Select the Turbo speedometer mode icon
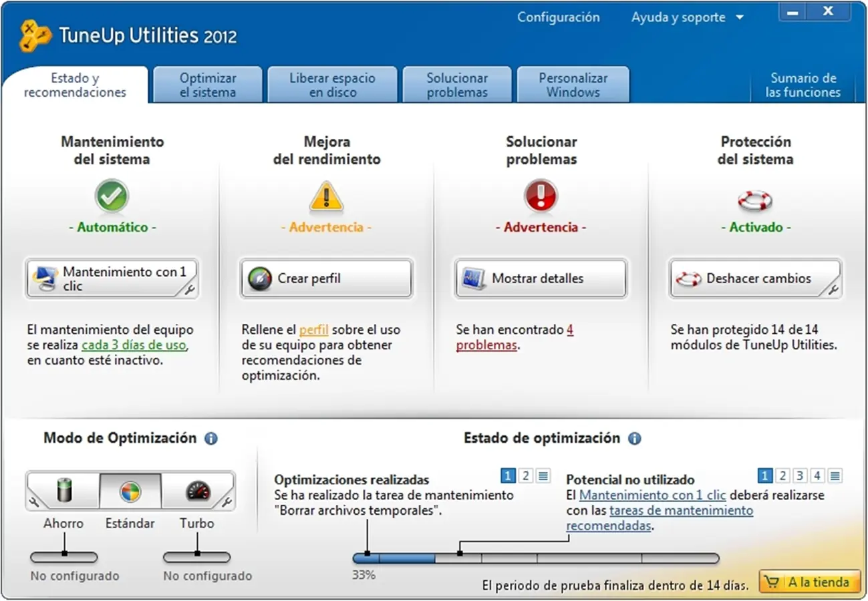Screen dimensions: 868x601 tap(196, 491)
